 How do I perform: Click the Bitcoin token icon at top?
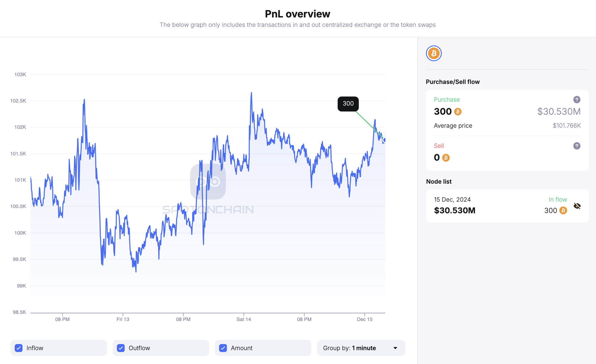434,53
